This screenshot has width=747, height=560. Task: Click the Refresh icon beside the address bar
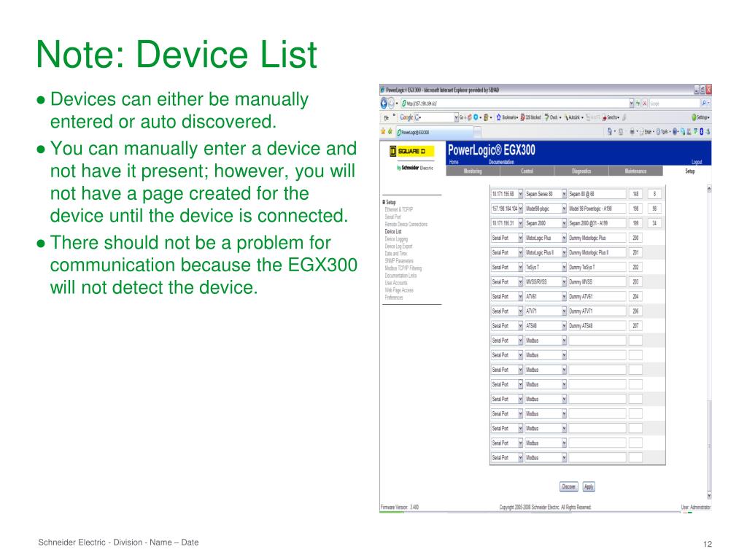(x=638, y=103)
